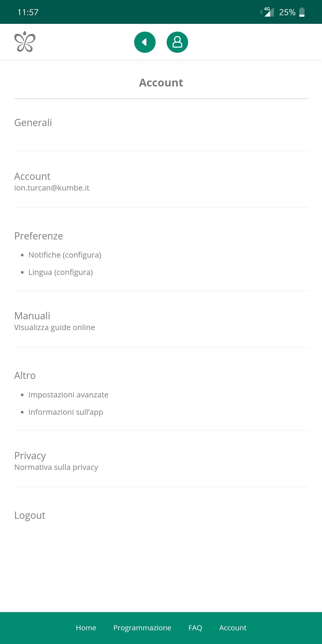Open Home in bottom navigation
This screenshot has width=322, height=644.
tap(86, 628)
